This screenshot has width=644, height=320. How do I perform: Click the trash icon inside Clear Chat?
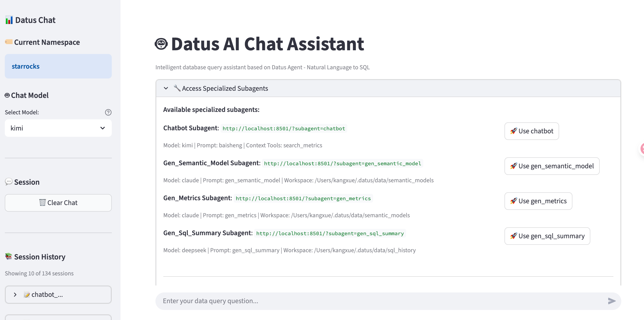coord(43,202)
